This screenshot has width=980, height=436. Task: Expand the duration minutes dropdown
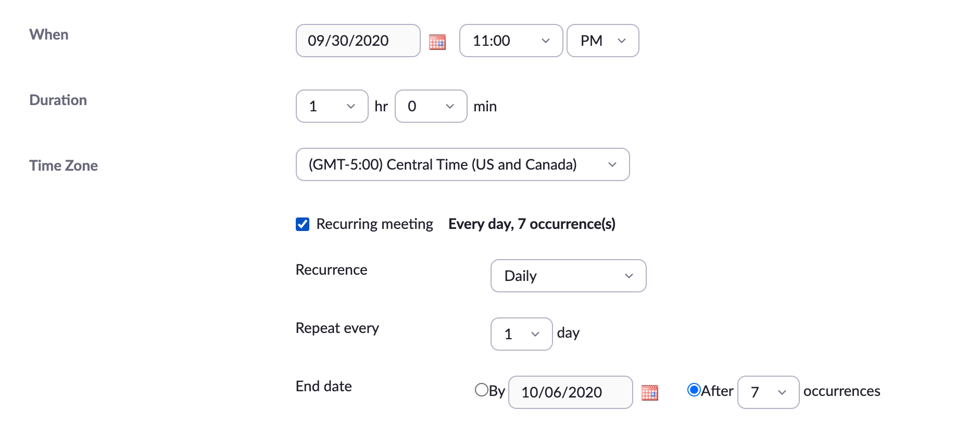[x=431, y=106]
